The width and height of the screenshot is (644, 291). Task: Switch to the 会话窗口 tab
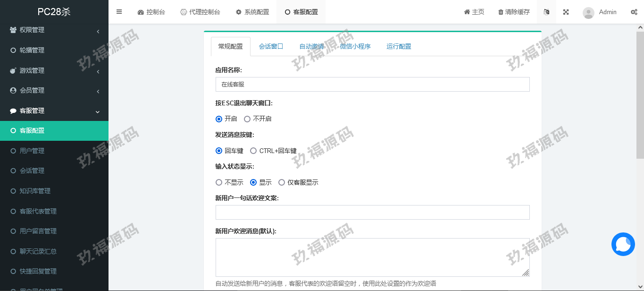click(x=271, y=46)
